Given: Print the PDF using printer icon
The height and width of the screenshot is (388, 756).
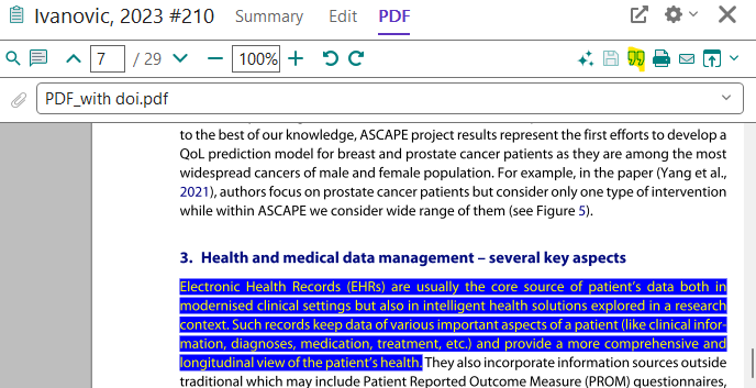Looking at the screenshot, I should (x=661, y=59).
